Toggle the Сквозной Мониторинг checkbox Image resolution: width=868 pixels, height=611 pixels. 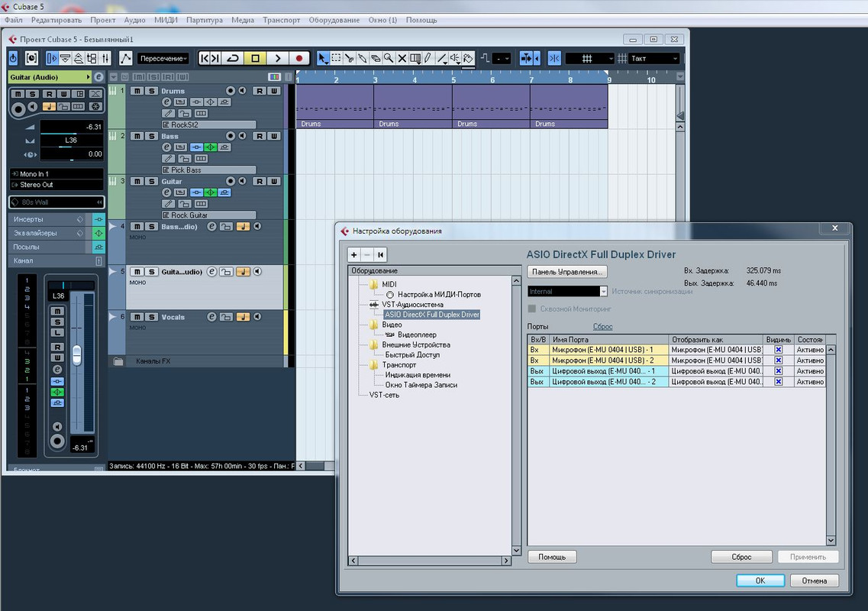532,309
